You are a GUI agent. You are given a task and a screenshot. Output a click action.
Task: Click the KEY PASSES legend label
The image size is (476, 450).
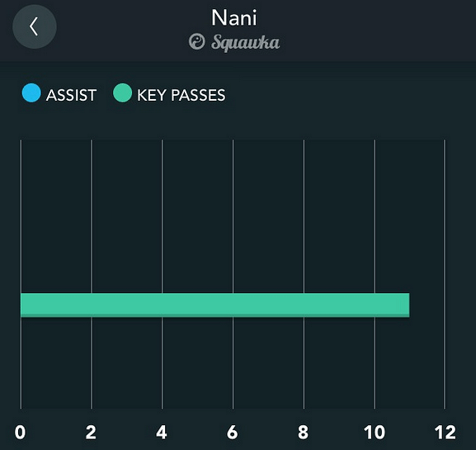point(181,95)
